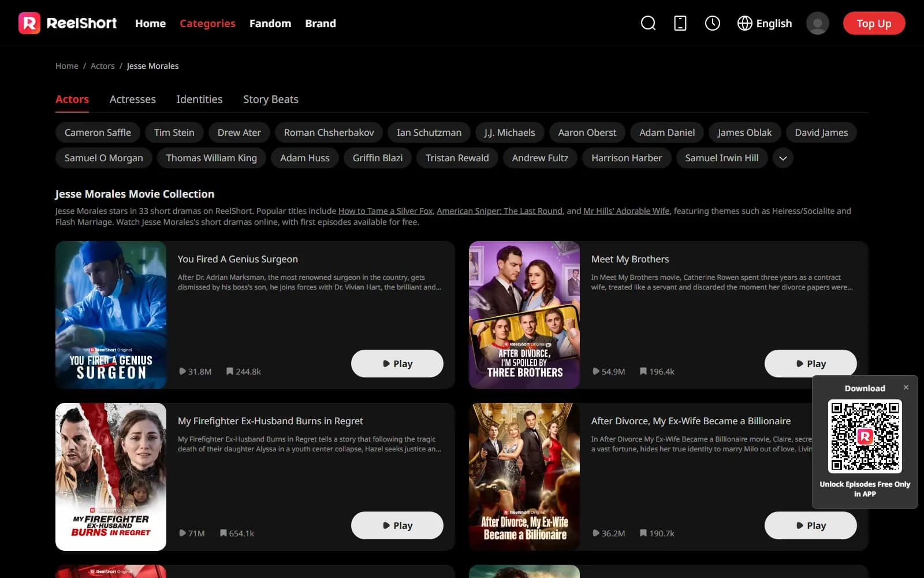
Task: Select actor Samuel O Morgan
Action: click(103, 158)
